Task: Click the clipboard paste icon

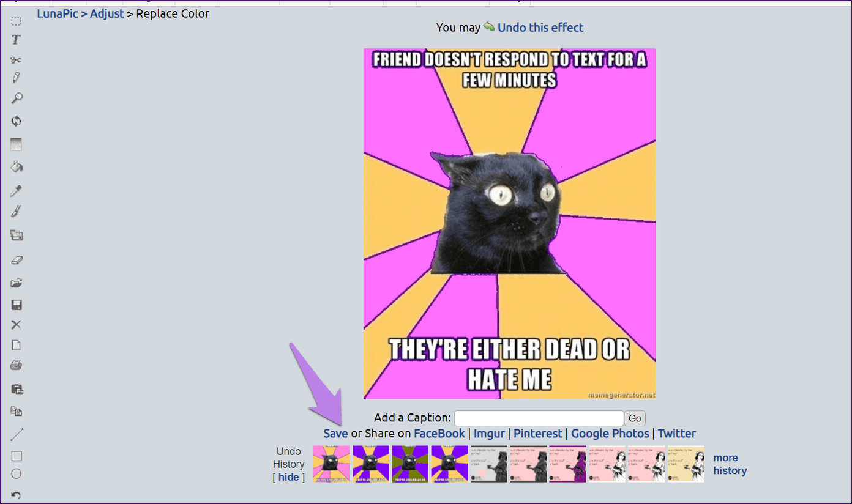Action: point(17,388)
